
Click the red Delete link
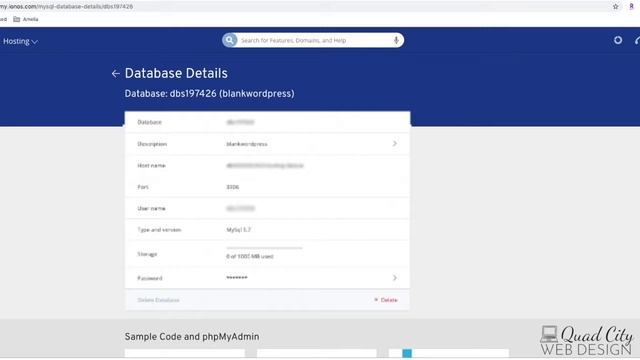(386, 300)
